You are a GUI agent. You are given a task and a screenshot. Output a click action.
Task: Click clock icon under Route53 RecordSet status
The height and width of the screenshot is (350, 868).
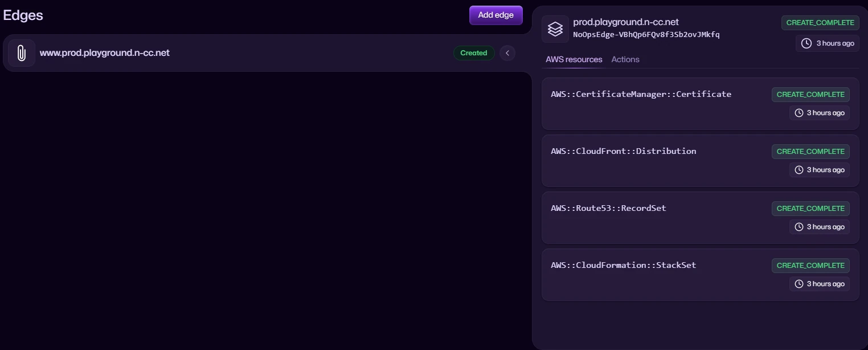point(799,227)
